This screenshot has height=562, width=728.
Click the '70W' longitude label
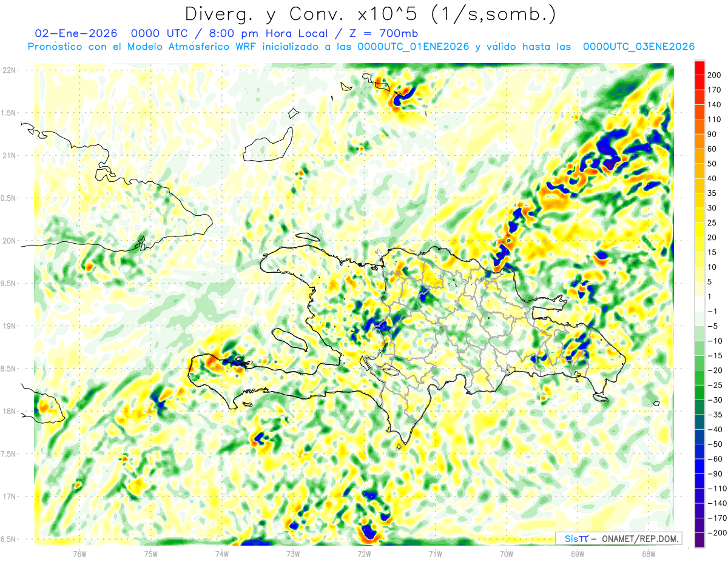pyautogui.click(x=506, y=554)
